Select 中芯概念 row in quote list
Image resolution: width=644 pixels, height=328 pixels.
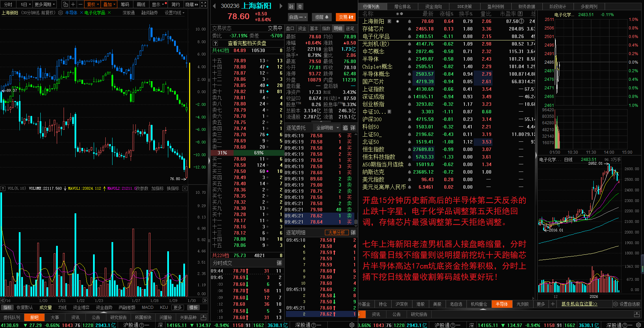(x=446, y=52)
